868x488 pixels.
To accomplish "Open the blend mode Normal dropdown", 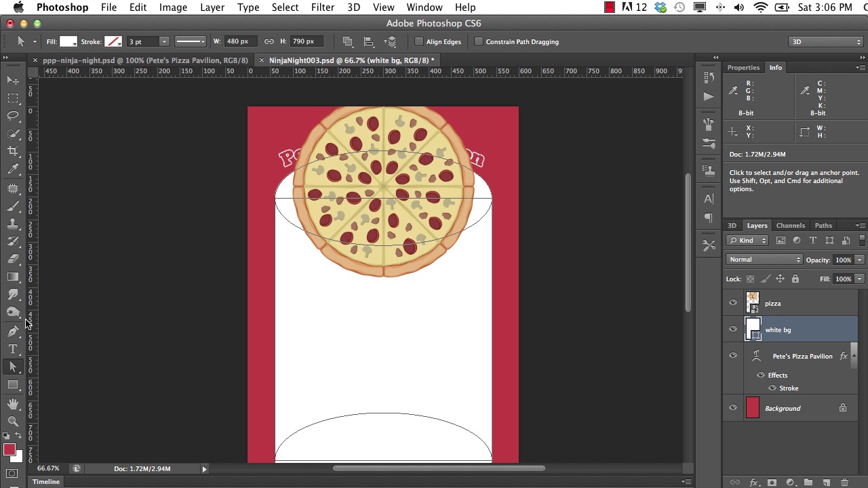I will point(764,260).
